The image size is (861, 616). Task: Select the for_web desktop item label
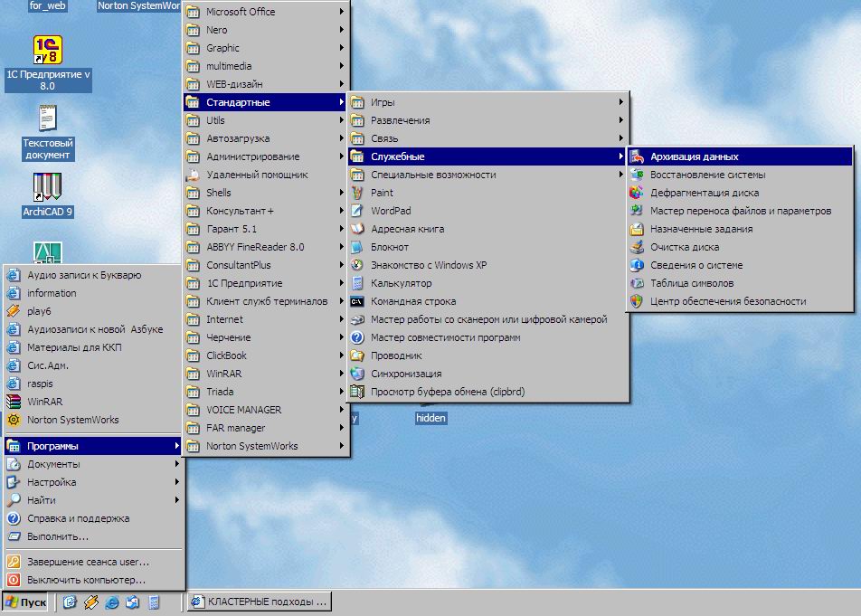tap(47, 6)
